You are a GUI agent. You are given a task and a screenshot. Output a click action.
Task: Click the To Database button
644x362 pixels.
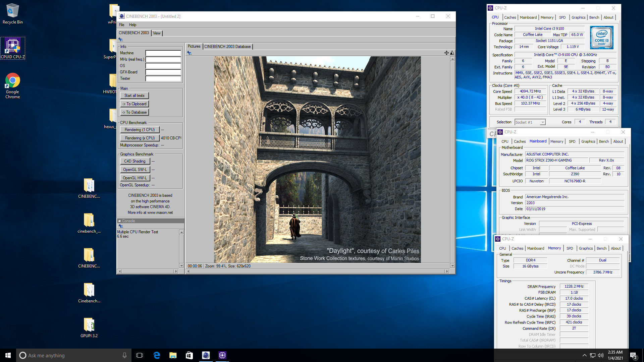point(135,112)
